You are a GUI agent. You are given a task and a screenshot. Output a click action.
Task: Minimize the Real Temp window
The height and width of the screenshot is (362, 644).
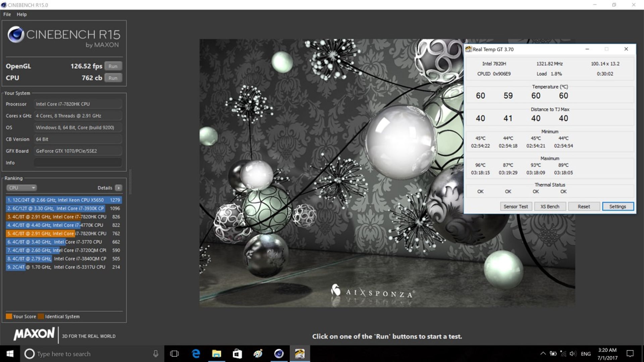587,49
